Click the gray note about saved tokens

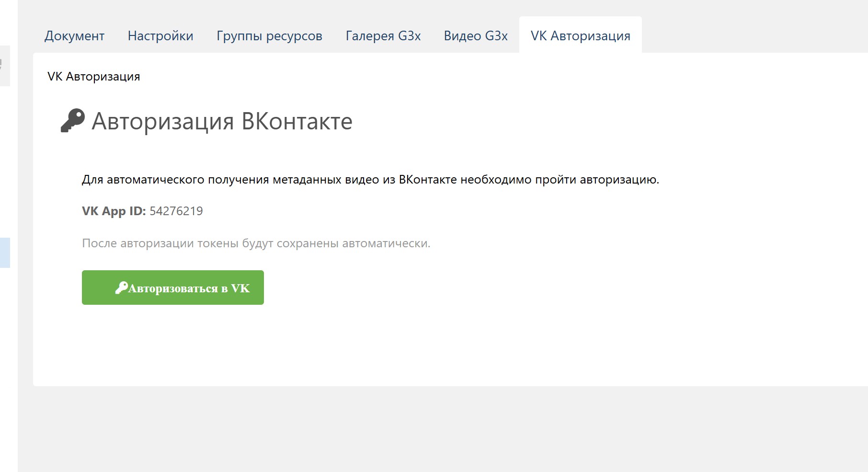256,243
